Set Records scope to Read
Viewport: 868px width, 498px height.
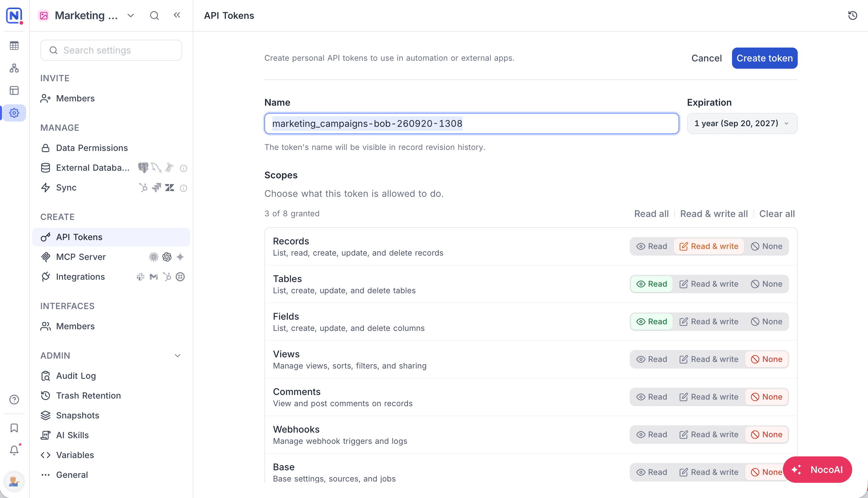click(652, 246)
